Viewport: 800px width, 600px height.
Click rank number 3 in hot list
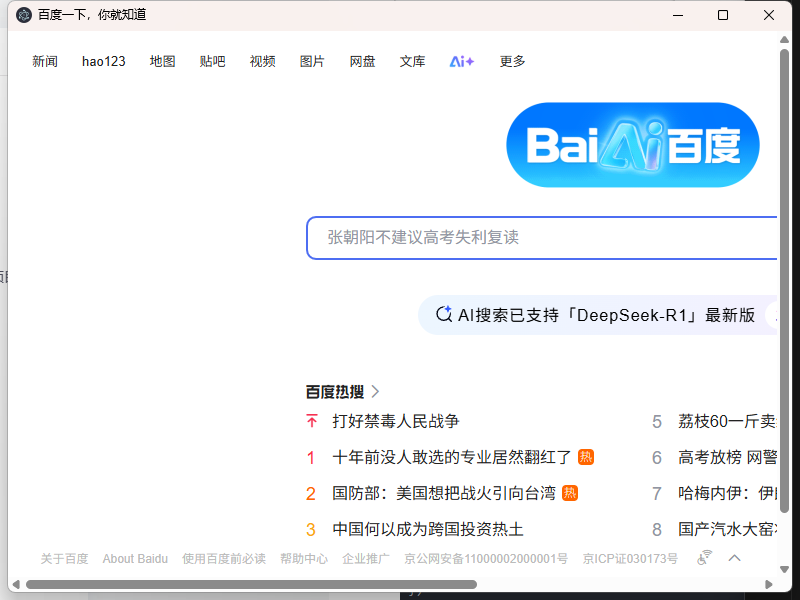tap(310, 530)
